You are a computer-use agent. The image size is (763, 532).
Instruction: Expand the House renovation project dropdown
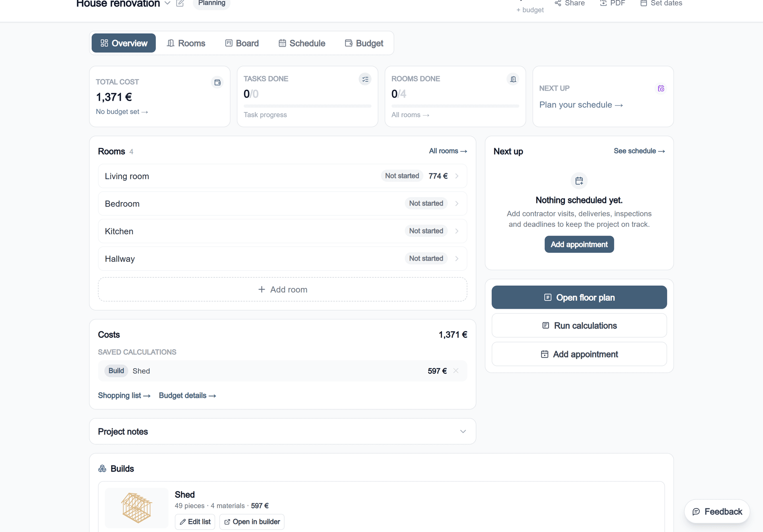pos(168,3)
